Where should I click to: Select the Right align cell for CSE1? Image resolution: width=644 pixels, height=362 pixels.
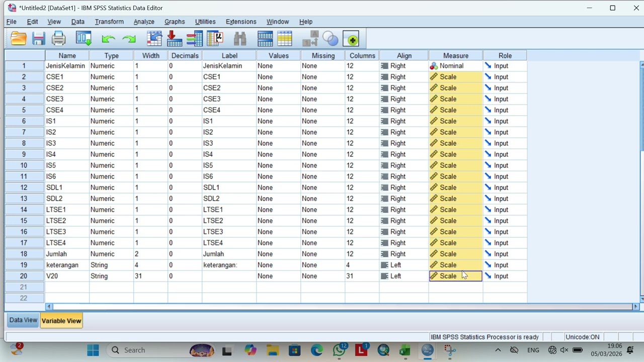pos(404,77)
